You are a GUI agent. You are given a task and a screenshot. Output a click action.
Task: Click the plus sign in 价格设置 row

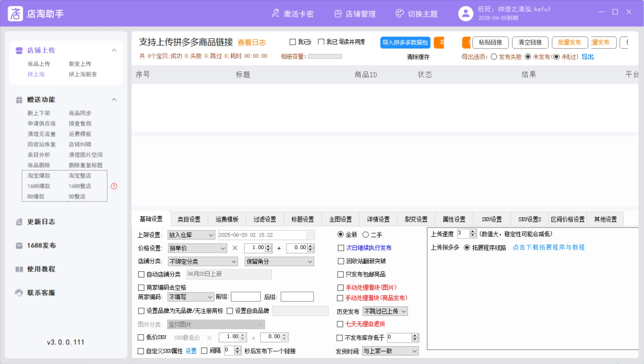click(279, 248)
